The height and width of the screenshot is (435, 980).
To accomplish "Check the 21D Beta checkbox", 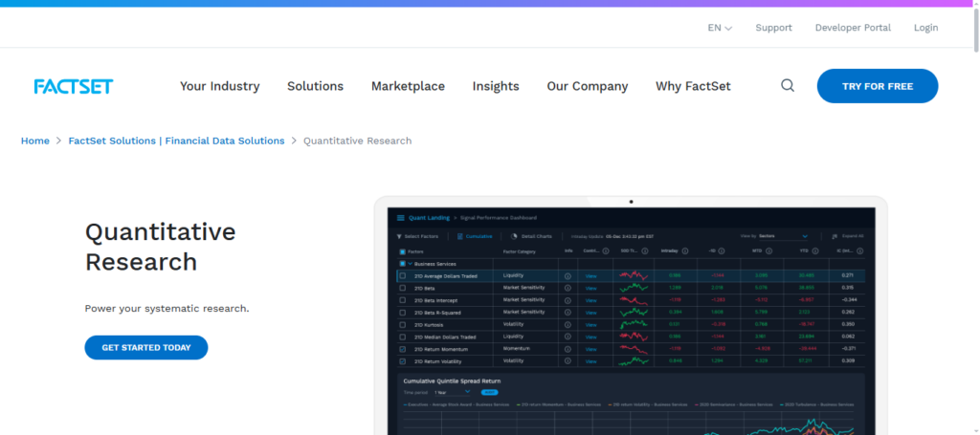I will (403, 288).
